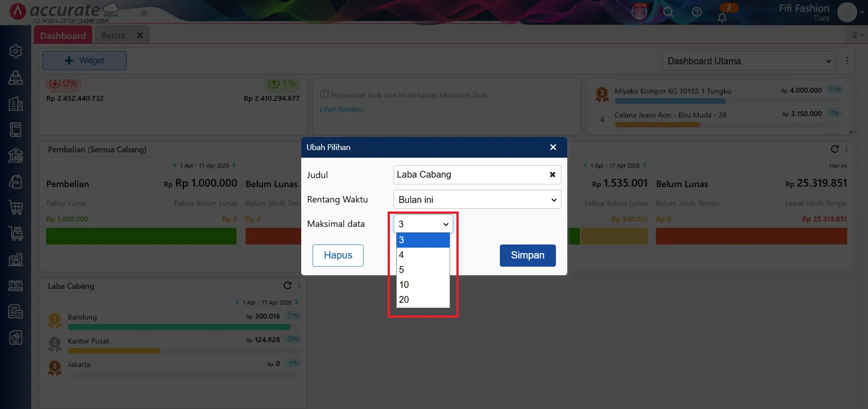Image resolution: width=868 pixels, height=409 pixels.
Task: Close the Ubah Pilihan dialog
Action: pos(553,147)
